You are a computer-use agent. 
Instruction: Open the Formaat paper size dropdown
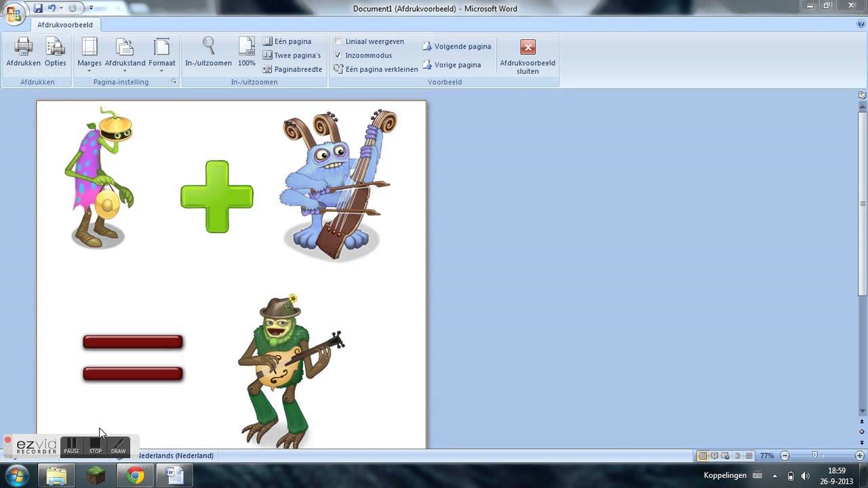[x=162, y=54]
